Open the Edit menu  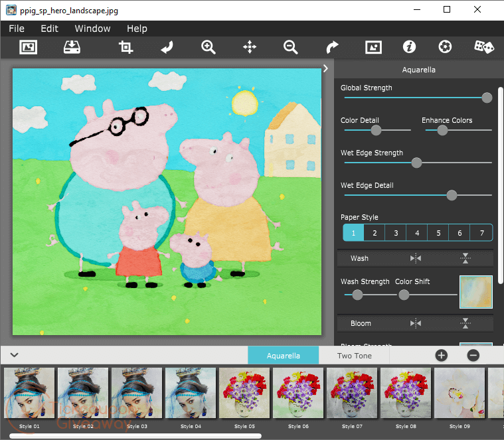[x=50, y=29]
